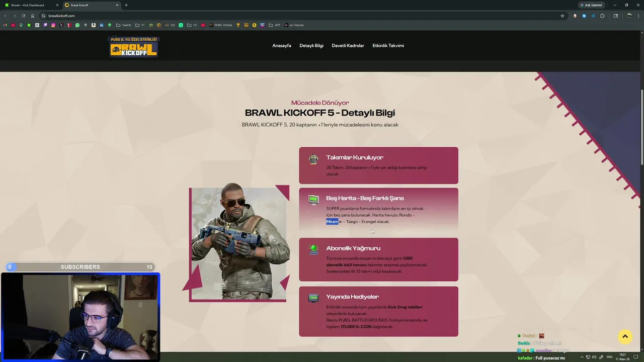
Task: Open the Twitch purple bookmark icon
Action: [45, 25]
